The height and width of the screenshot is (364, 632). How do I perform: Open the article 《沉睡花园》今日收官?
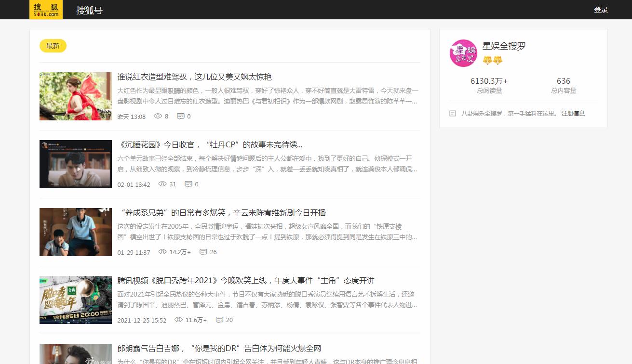point(210,145)
